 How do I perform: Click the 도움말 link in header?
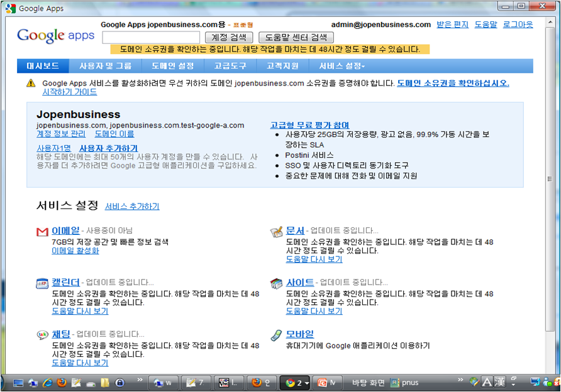tap(486, 24)
